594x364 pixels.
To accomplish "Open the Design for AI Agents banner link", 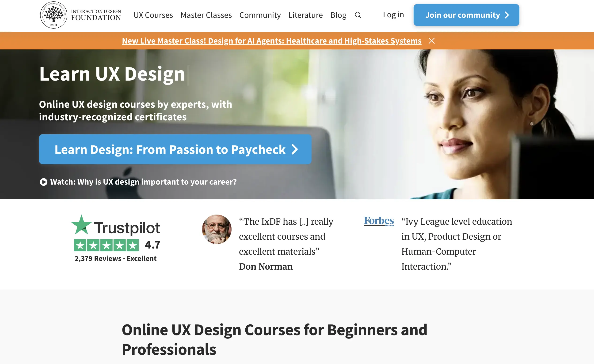I will point(272,41).
